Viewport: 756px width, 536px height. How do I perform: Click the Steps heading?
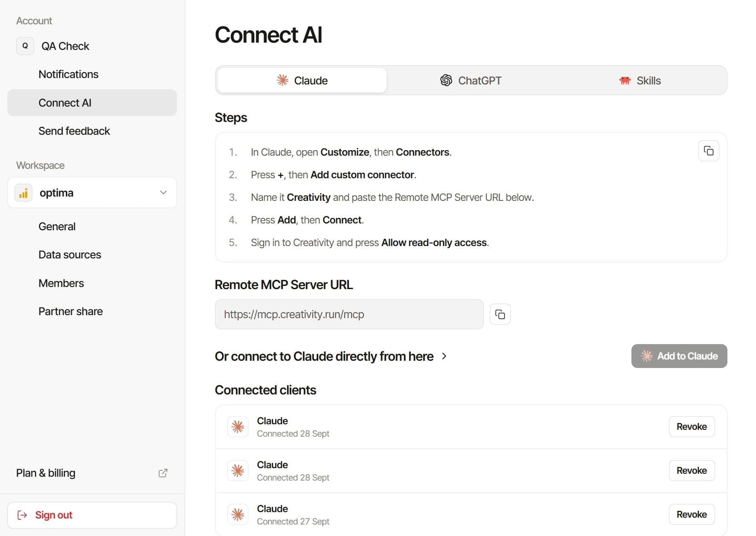pyautogui.click(x=231, y=117)
